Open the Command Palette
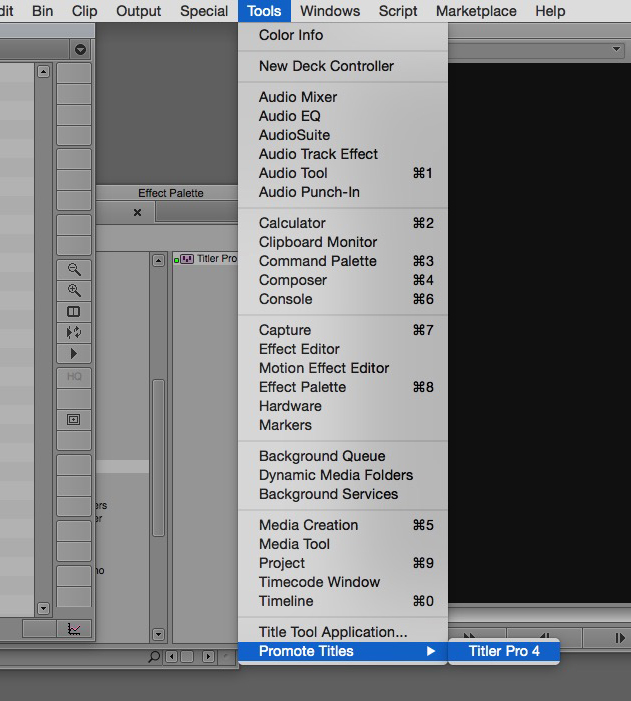Viewport: 631px width, 701px height. click(x=343, y=261)
